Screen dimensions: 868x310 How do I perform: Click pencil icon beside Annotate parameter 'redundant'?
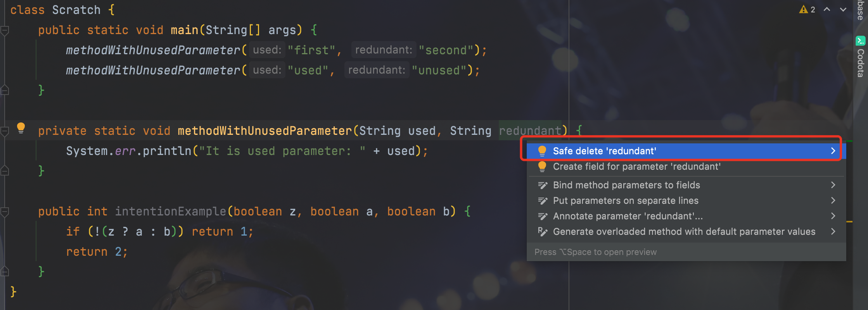(543, 216)
